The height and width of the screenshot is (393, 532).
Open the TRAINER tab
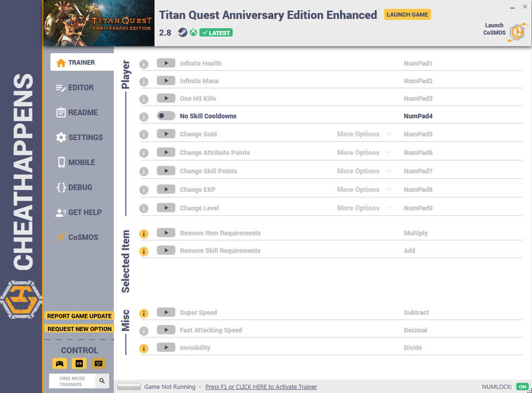pos(82,63)
